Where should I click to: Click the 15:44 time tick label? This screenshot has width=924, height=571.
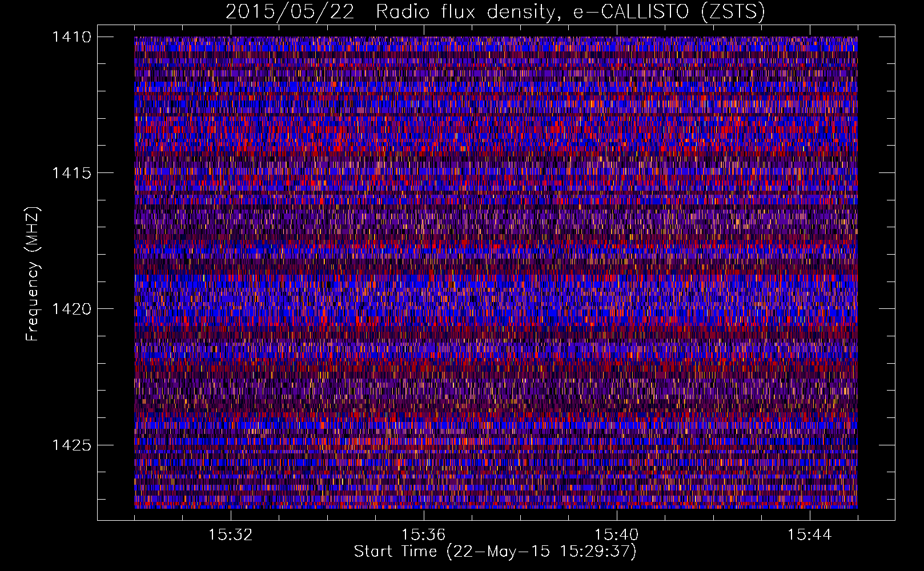pos(809,534)
